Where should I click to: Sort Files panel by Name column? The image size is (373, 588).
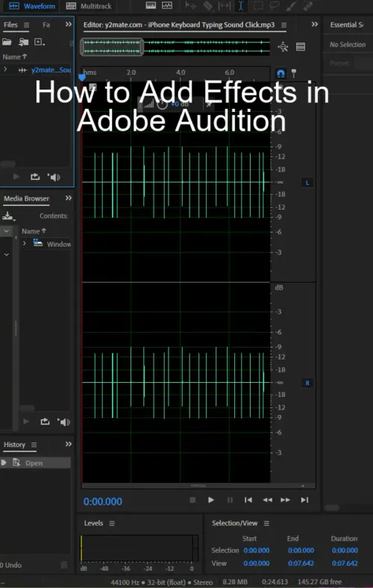click(15, 57)
